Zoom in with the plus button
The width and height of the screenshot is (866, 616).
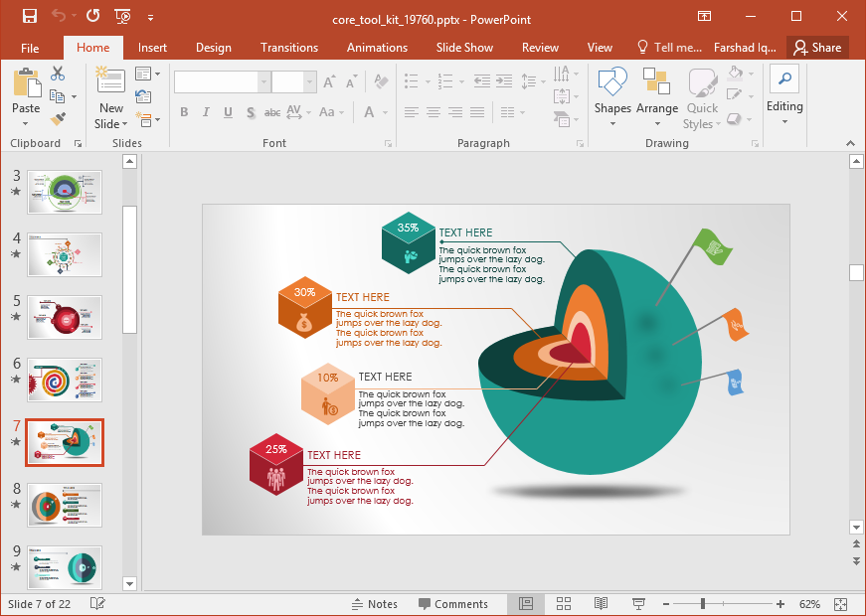coord(780,604)
